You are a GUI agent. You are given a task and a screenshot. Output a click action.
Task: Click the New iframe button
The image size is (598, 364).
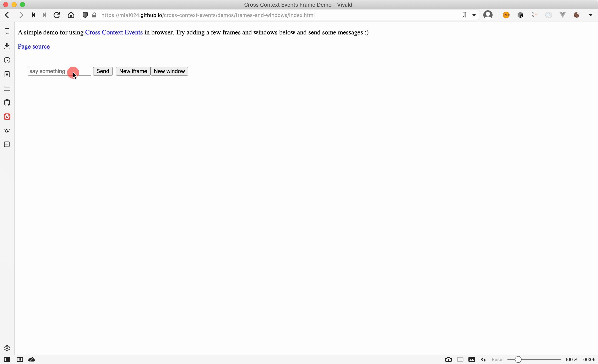point(133,71)
